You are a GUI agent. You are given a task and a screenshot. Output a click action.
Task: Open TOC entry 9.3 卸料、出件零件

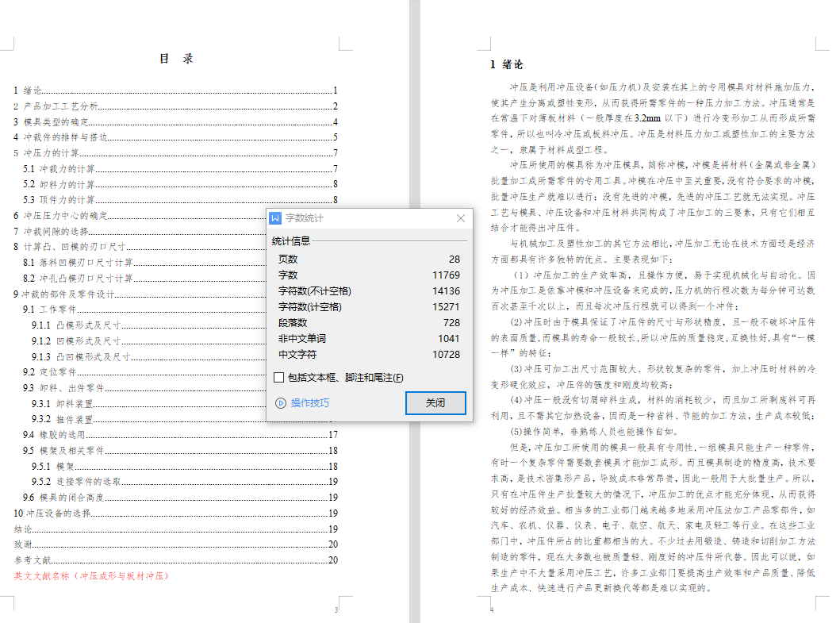click(x=144, y=388)
